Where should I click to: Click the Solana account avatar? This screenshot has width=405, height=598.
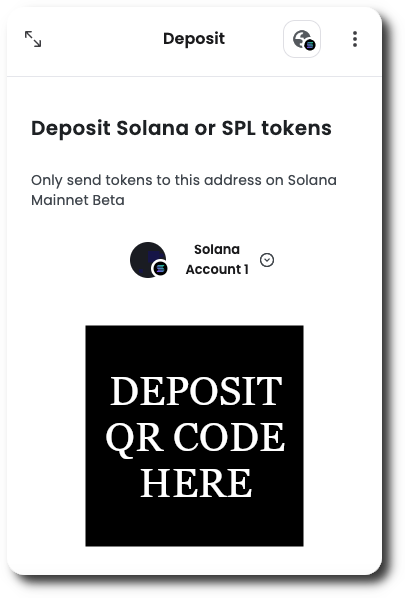(x=148, y=260)
